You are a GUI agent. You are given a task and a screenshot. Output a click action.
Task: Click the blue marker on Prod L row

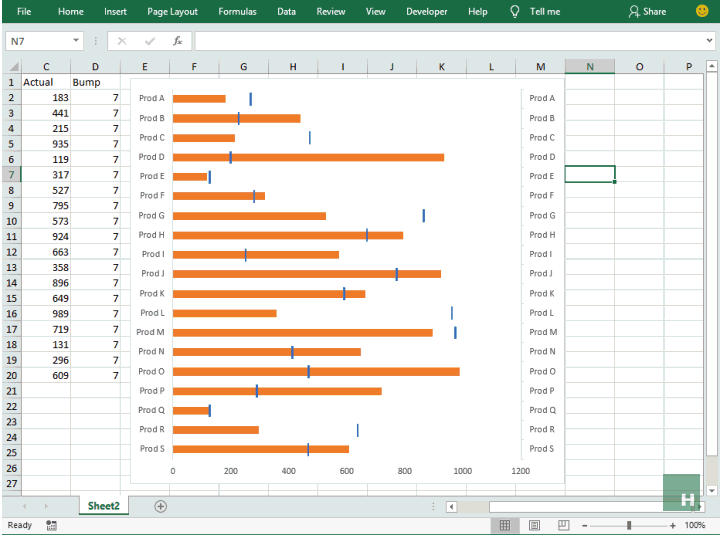coord(451,313)
